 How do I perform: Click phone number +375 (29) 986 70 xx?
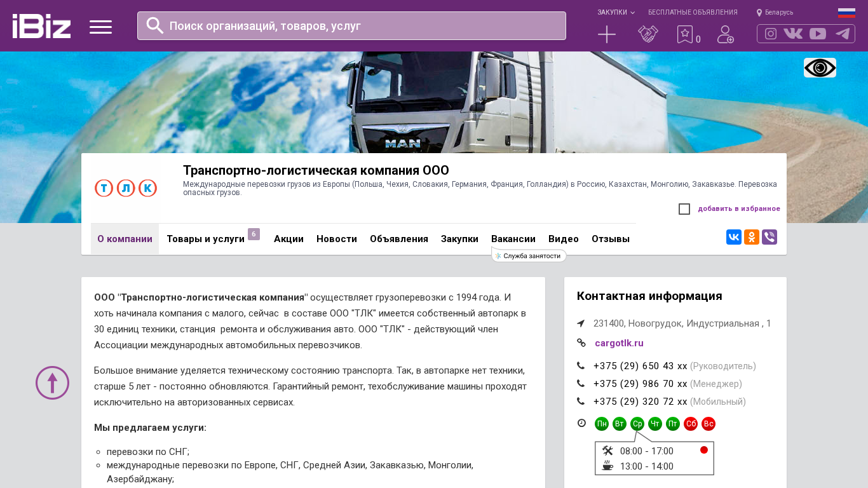pos(641,384)
